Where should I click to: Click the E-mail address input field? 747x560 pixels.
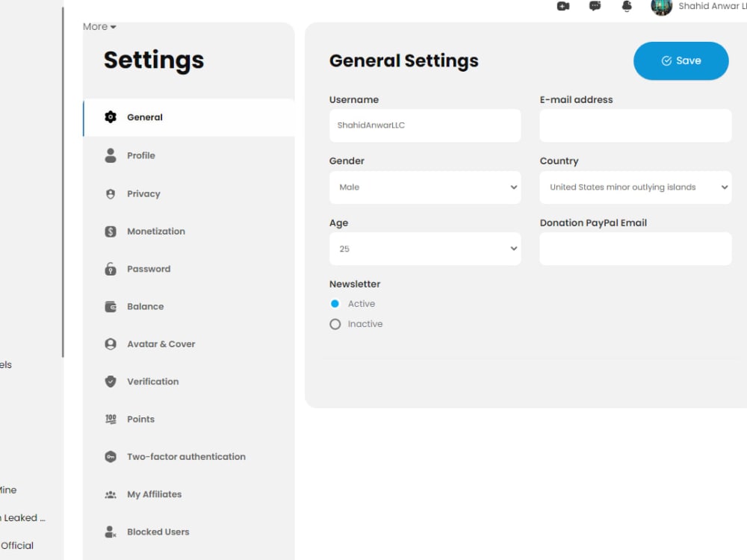(636, 125)
